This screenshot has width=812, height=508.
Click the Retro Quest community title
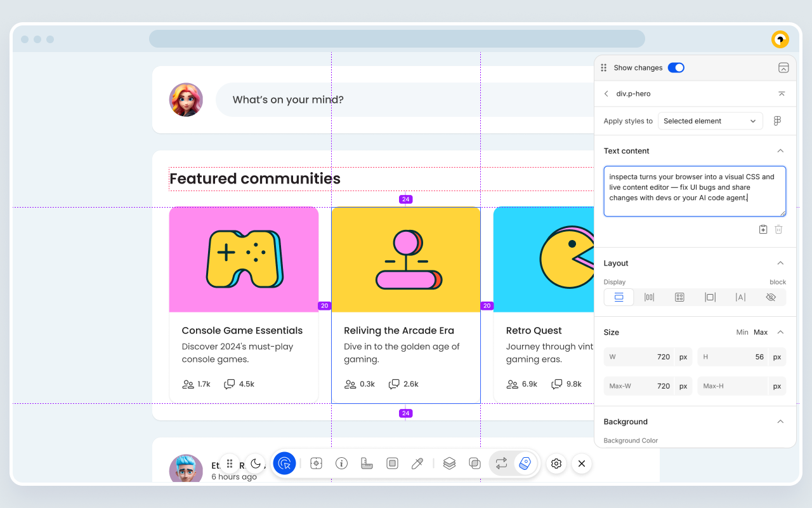[534, 330]
